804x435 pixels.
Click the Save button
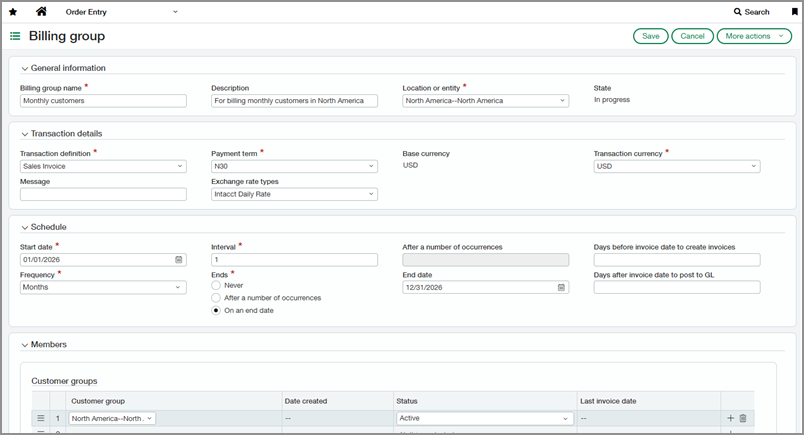650,36
